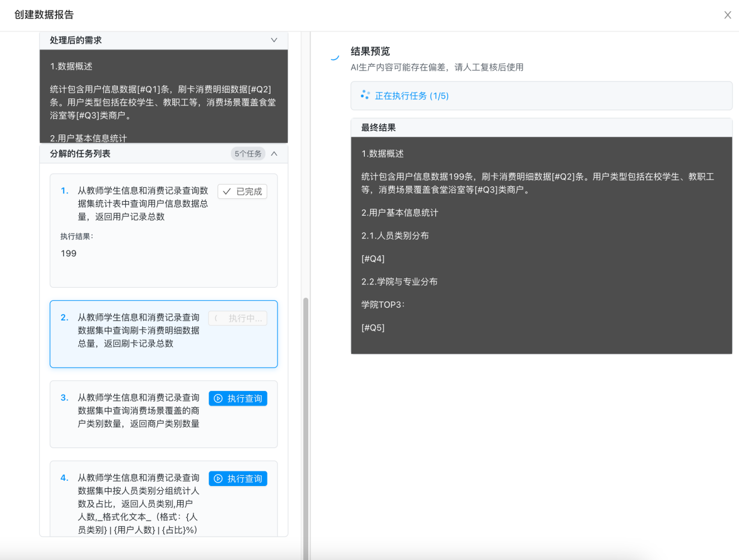739x560 pixels.
Task: Click the 处理后的需求 header title
Action: click(x=76, y=40)
